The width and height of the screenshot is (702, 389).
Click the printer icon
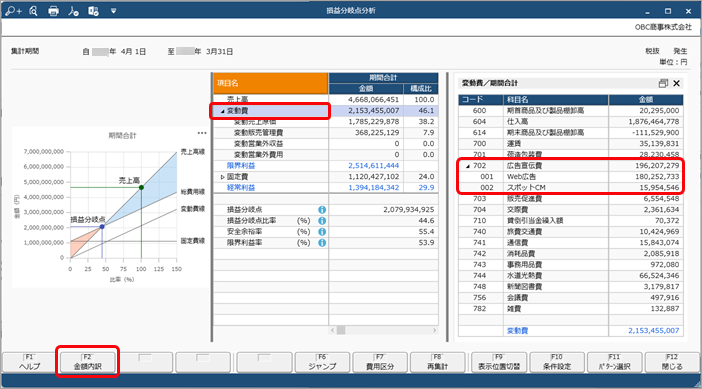53,11
